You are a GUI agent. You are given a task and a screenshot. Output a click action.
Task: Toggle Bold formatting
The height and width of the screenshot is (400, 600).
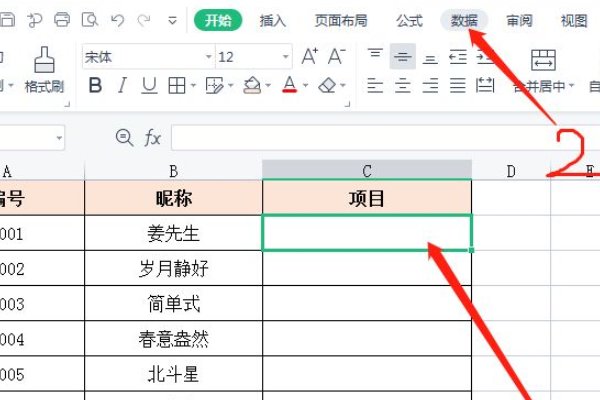click(95, 85)
